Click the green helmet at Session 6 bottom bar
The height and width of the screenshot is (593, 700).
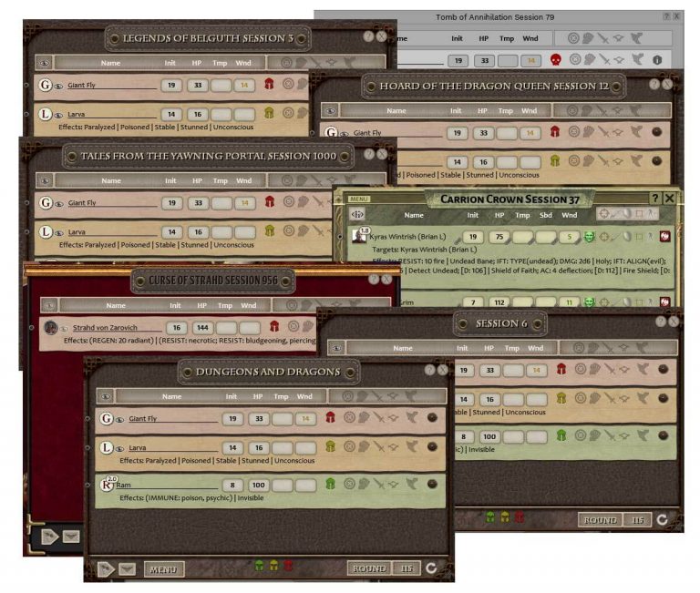click(490, 517)
